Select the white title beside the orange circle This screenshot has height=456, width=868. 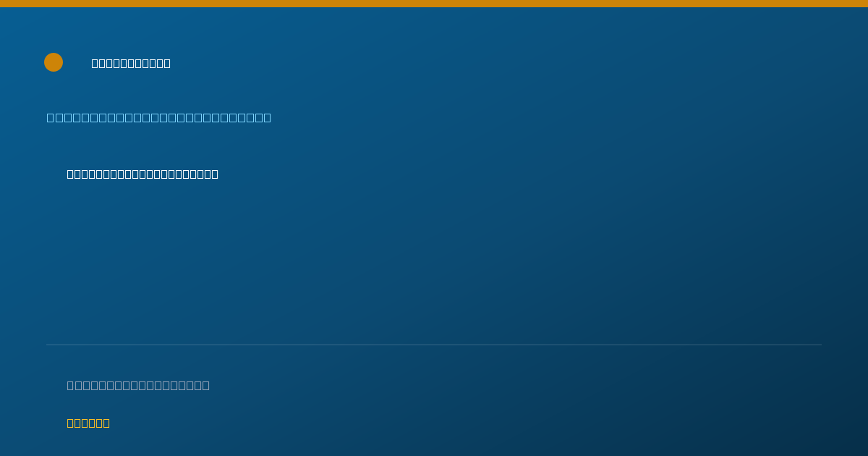click(131, 63)
